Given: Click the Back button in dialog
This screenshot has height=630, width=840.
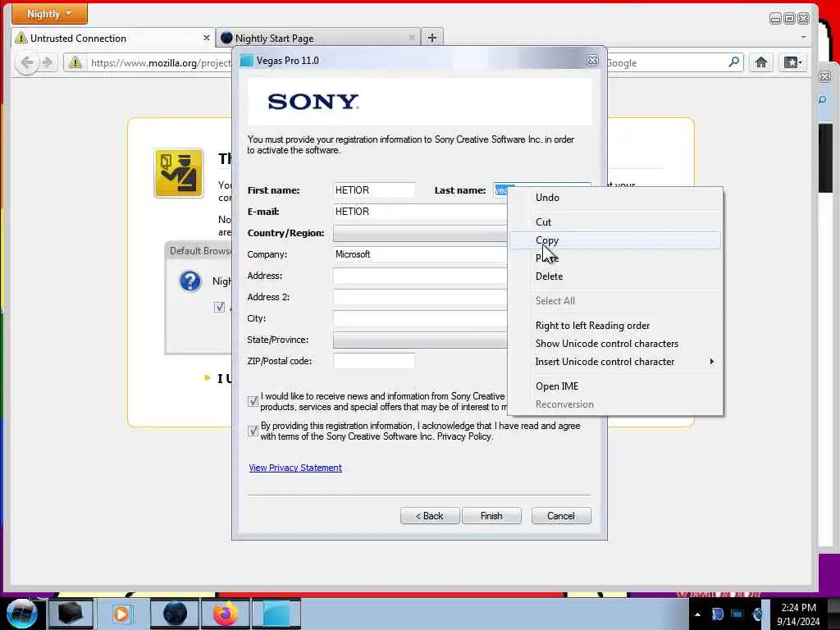Looking at the screenshot, I should point(430,516).
